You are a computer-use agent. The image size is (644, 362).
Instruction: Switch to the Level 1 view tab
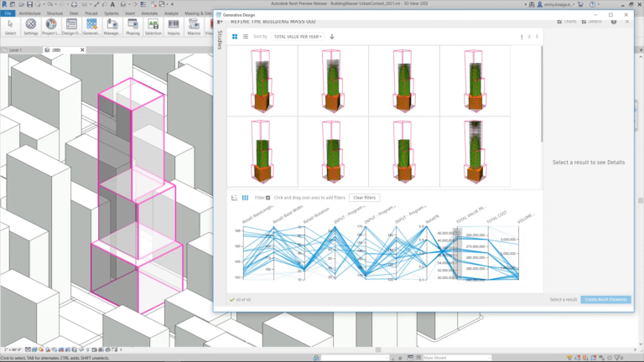pos(15,49)
